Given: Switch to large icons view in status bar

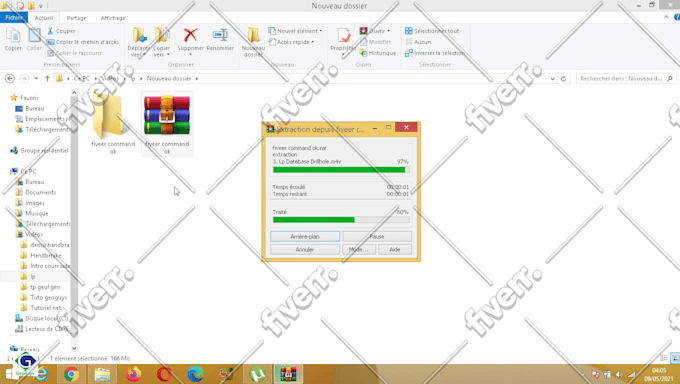Looking at the screenshot, I should pos(674,358).
